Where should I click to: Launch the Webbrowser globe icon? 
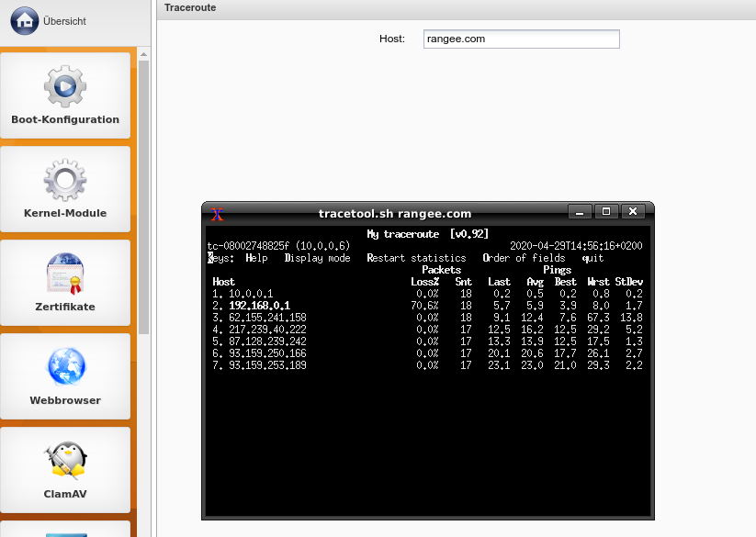[x=65, y=367]
